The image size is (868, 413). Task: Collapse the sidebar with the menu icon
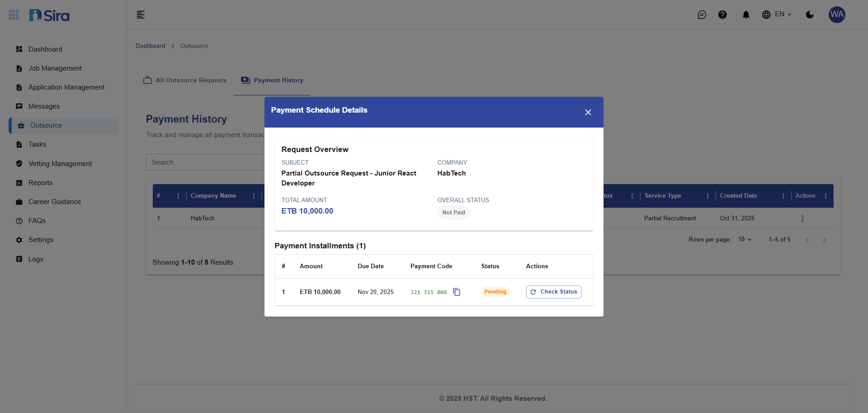[141, 15]
